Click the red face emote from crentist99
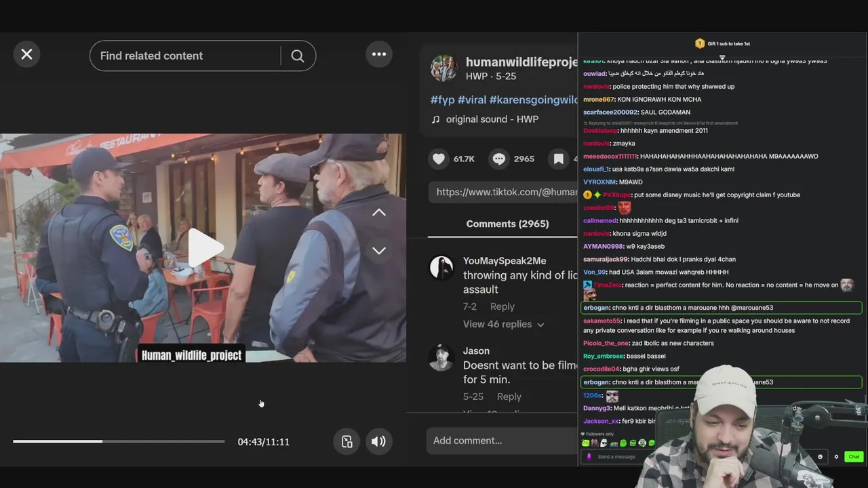Viewport: 868px width, 488px height. (625, 208)
